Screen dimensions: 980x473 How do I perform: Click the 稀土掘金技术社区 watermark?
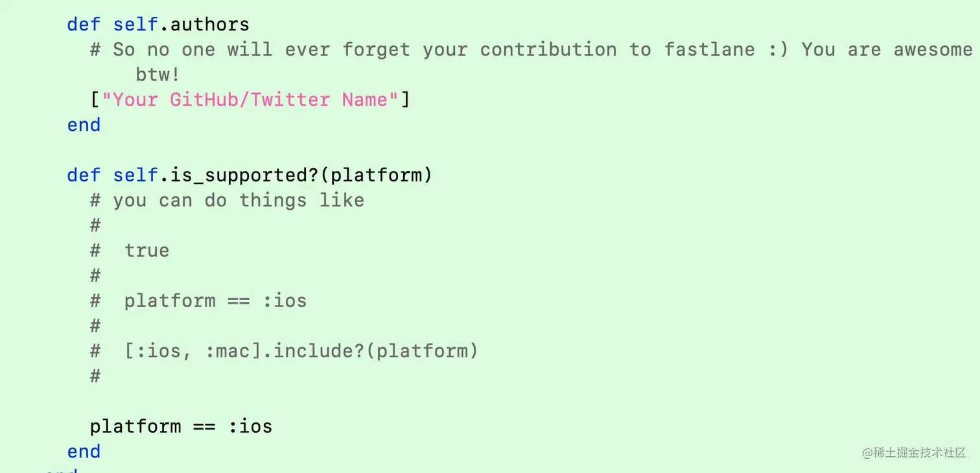point(914,453)
